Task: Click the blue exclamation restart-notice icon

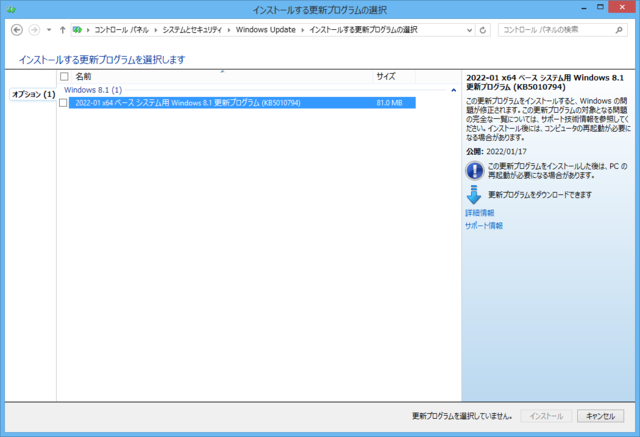Action: point(474,171)
